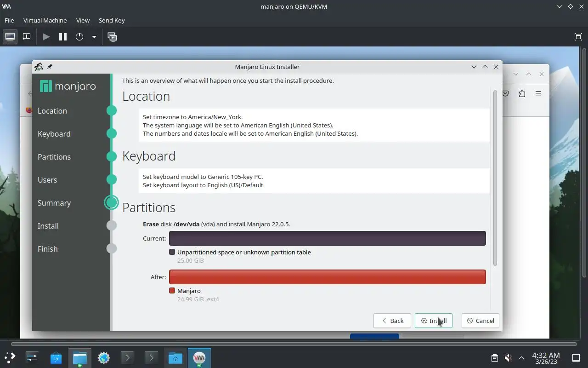Open the shutdown options dropdown arrow

coord(94,37)
